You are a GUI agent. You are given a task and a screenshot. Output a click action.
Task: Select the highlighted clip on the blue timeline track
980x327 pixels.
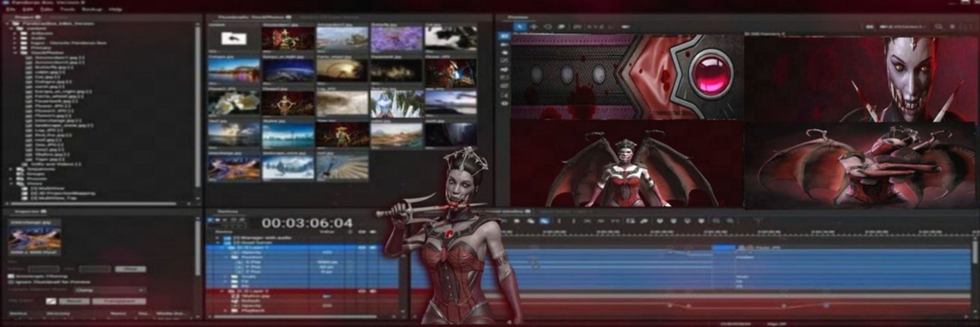pos(723,248)
